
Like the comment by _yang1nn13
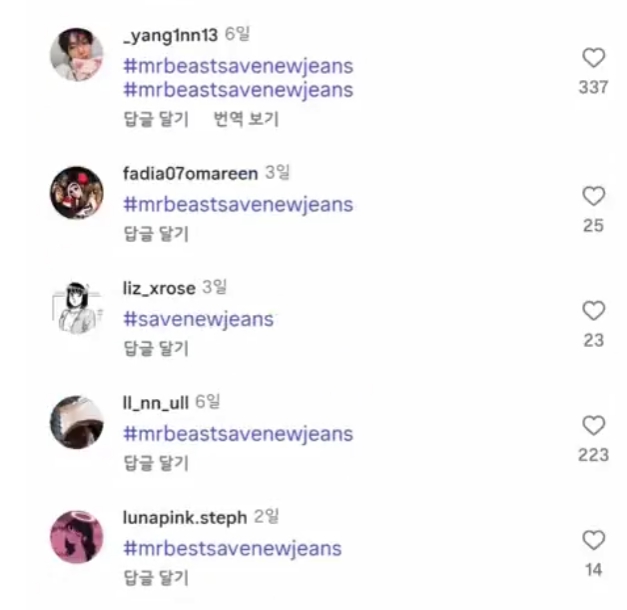[x=593, y=59]
